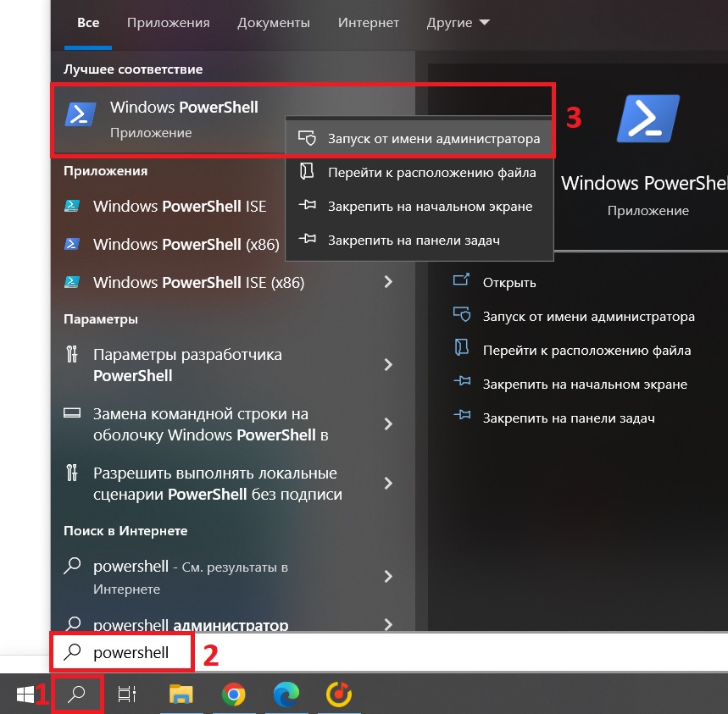Open 'Разрешить выполнять локальные сценарии' setting

(x=217, y=484)
